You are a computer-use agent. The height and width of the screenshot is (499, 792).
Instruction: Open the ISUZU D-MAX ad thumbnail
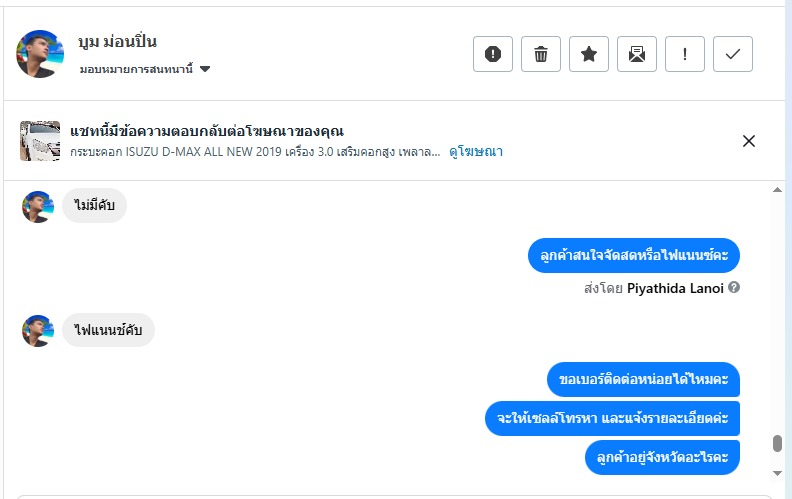click(x=40, y=141)
